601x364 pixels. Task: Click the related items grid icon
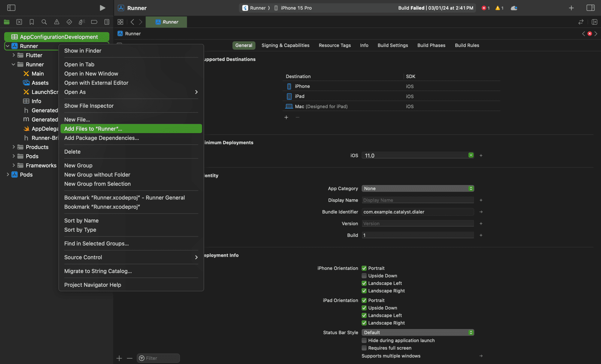(121, 22)
